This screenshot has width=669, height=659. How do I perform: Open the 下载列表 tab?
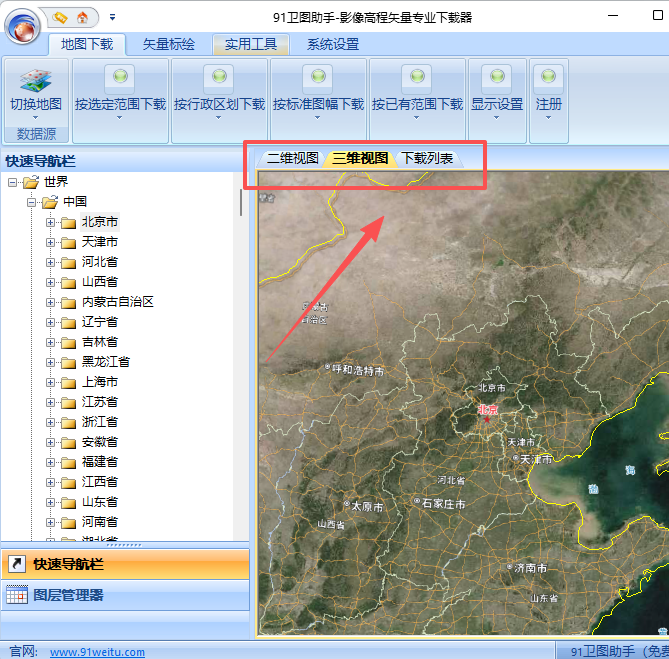pos(428,159)
